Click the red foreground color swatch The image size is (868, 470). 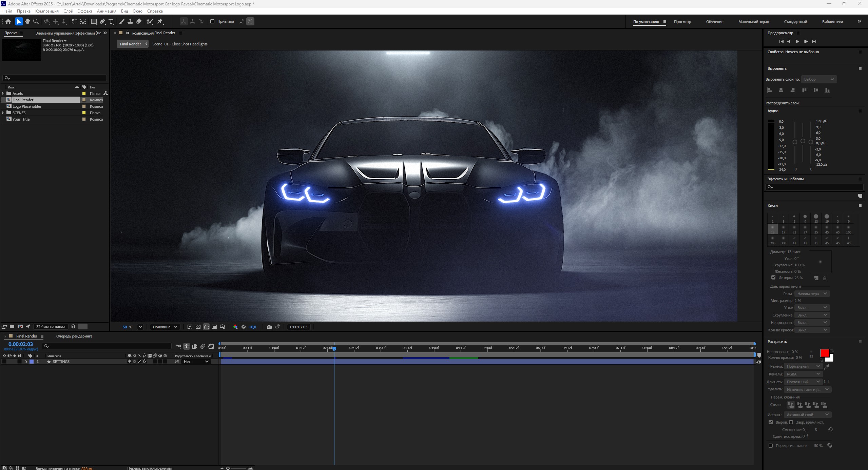click(824, 353)
